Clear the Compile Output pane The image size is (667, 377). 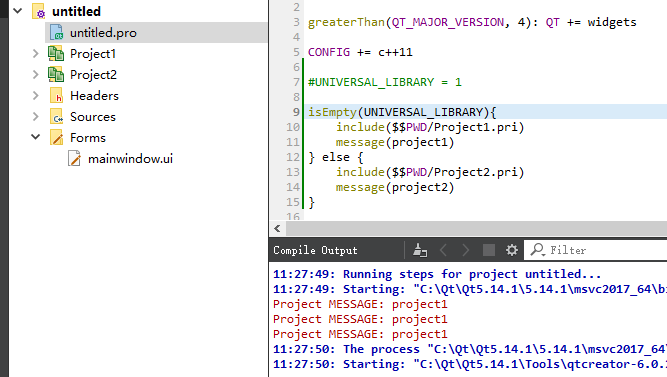coord(420,250)
